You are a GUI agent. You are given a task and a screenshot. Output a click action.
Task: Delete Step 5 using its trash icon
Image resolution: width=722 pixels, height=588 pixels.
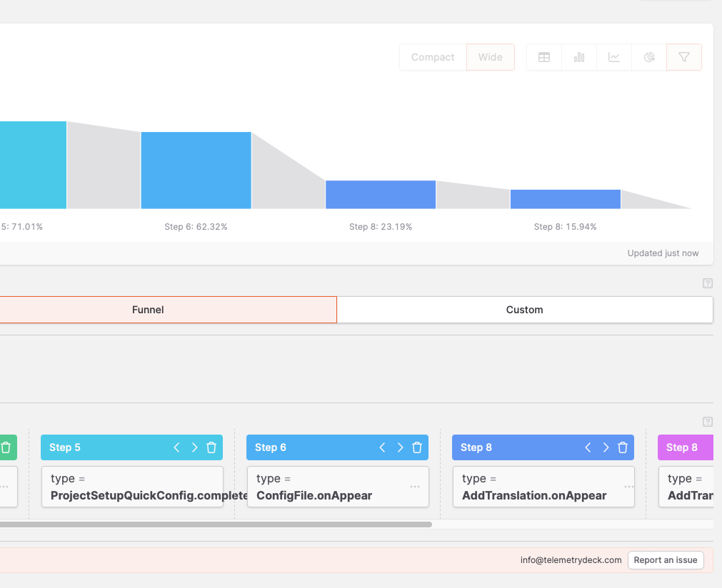pyautogui.click(x=211, y=447)
